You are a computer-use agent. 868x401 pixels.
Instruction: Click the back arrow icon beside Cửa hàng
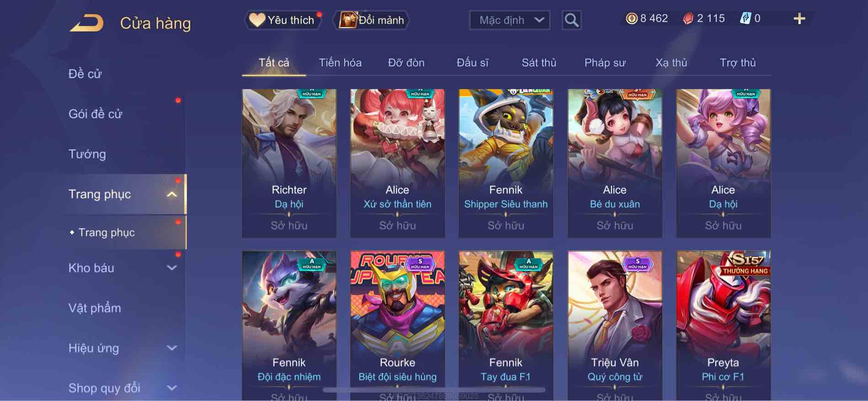86,23
